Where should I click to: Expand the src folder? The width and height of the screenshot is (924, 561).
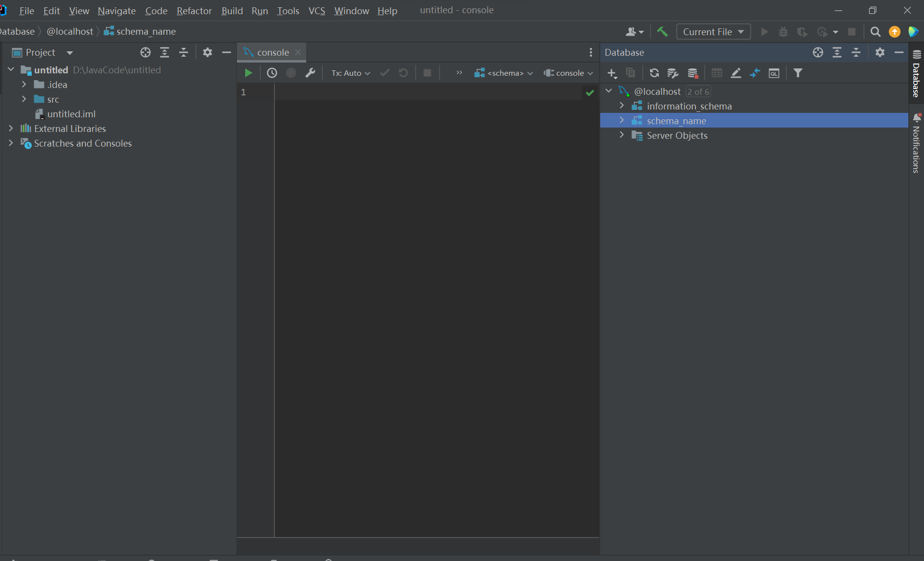(24, 99)
